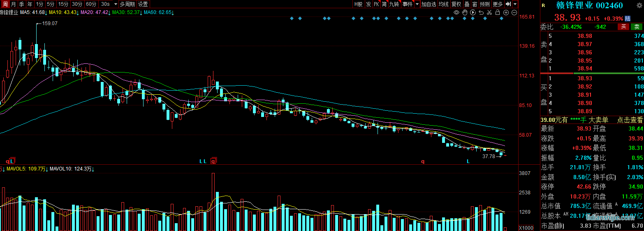Click the collapse-panel arrow icon
Viewport: 644px width, 231px height.
(x=508, y=4)
